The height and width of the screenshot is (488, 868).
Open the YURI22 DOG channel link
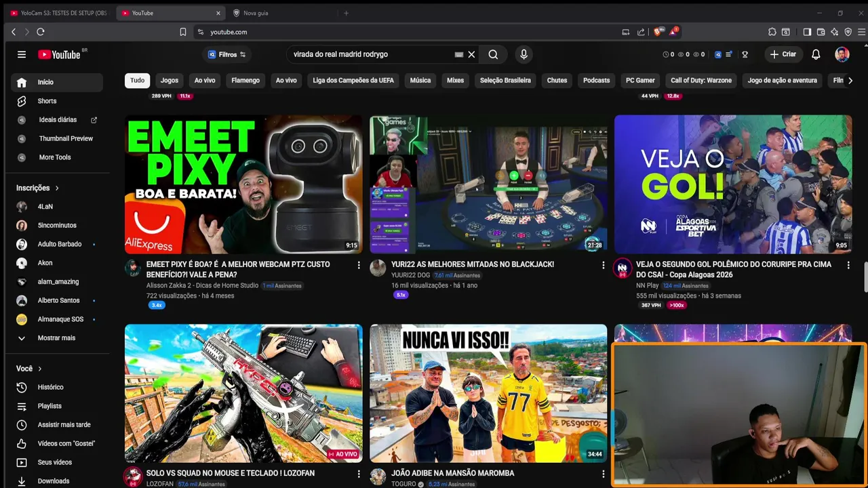coord(410,275)
